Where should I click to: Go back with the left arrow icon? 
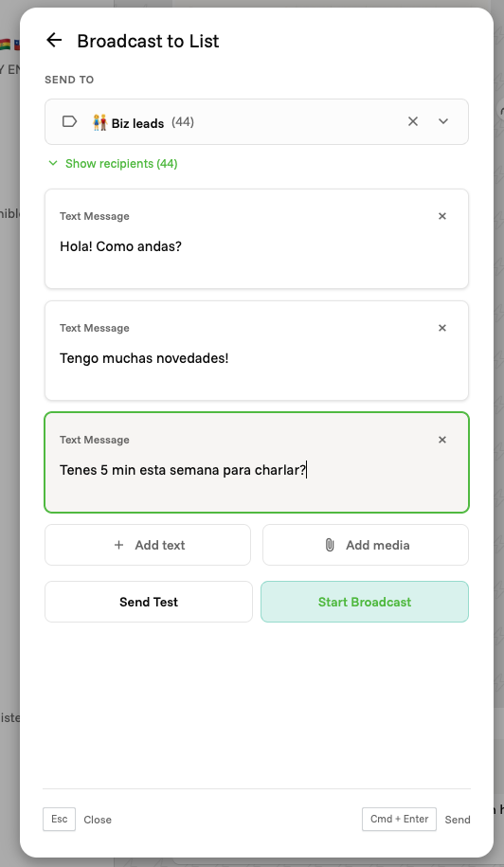pos(54,40)
